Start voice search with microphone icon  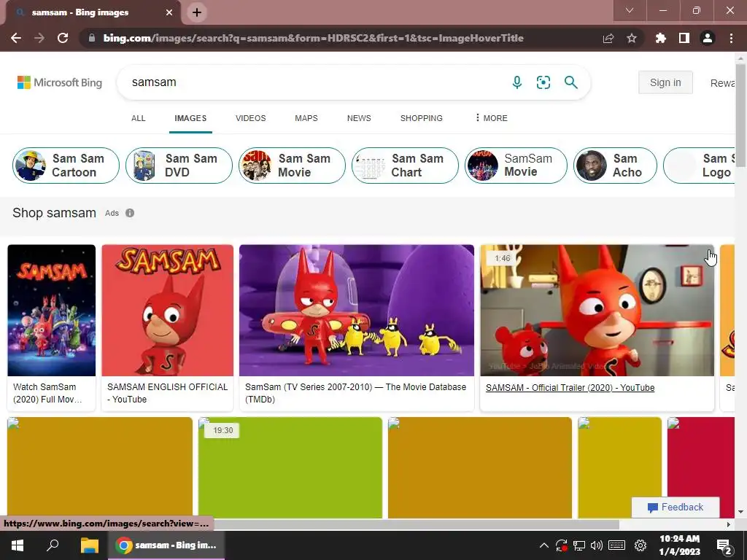pyautogui.click(x=517, y=82)
